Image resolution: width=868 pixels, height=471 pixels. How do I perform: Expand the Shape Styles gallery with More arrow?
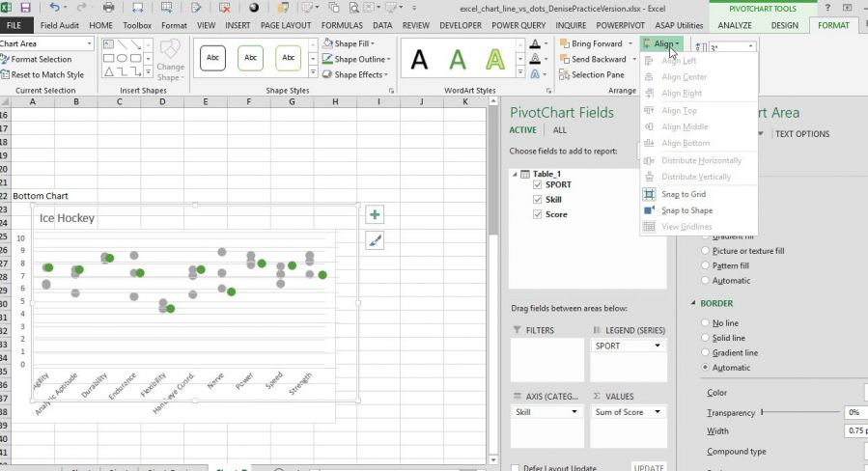(x=313, y=72)
